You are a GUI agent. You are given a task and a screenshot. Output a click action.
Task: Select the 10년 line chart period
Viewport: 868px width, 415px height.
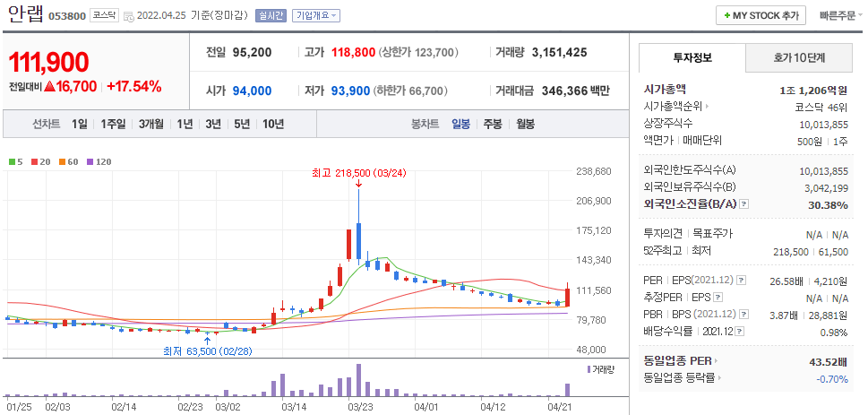(x=273, y=124)
